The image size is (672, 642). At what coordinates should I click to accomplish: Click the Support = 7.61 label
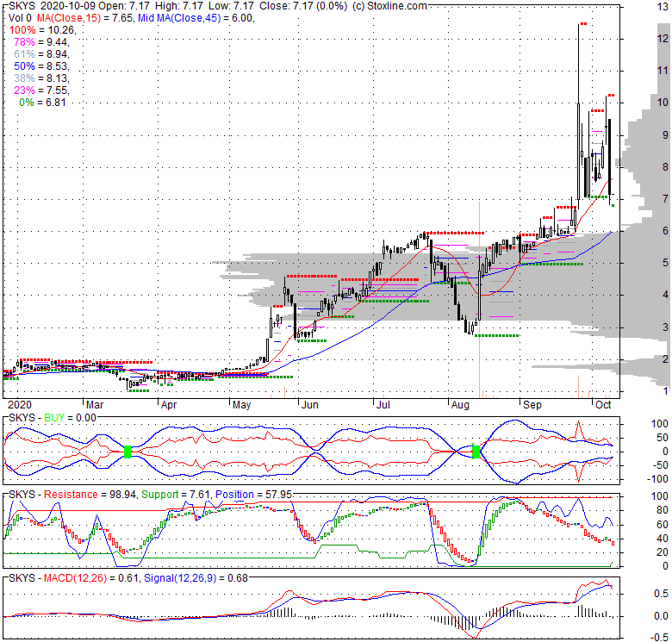176,495
